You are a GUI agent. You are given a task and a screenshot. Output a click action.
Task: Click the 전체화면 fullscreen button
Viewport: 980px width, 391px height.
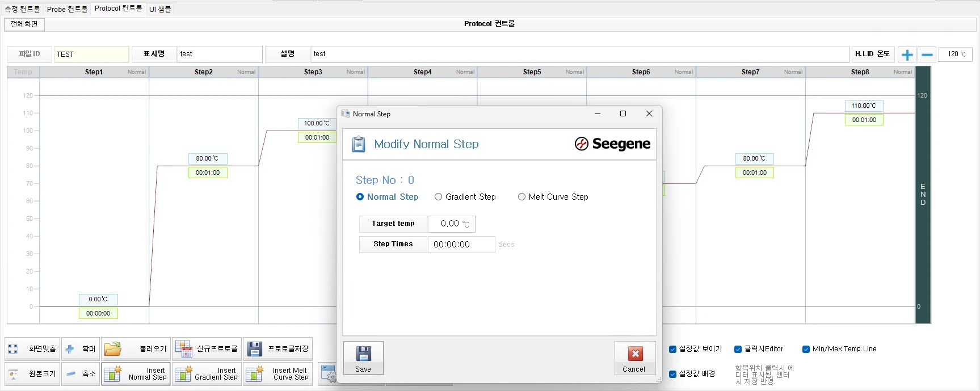24,24
